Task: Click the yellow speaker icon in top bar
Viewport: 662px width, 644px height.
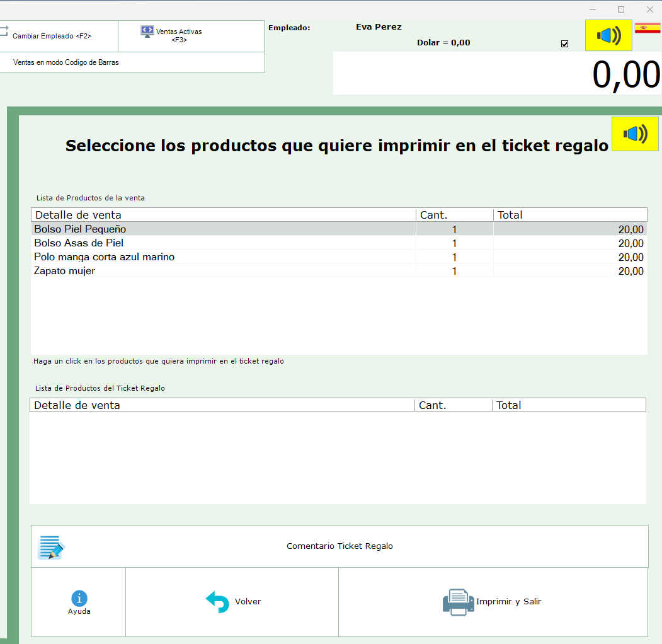Action: [x=608, y=35]
